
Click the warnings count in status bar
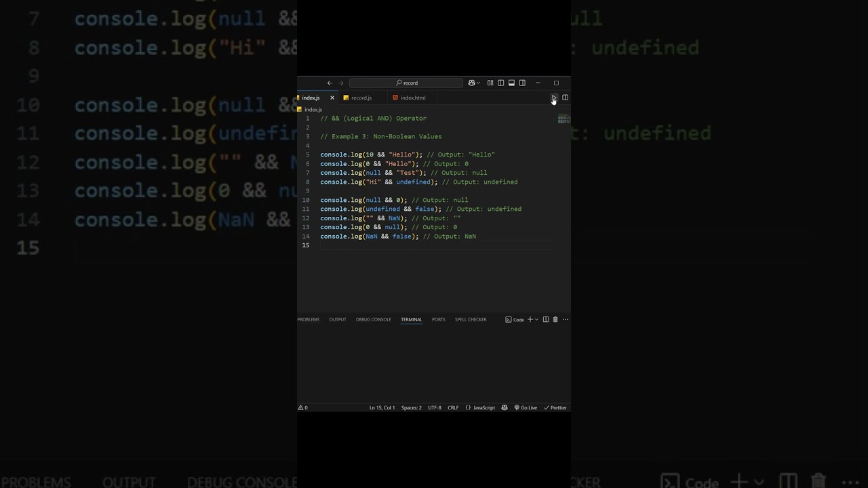[303, 407]
